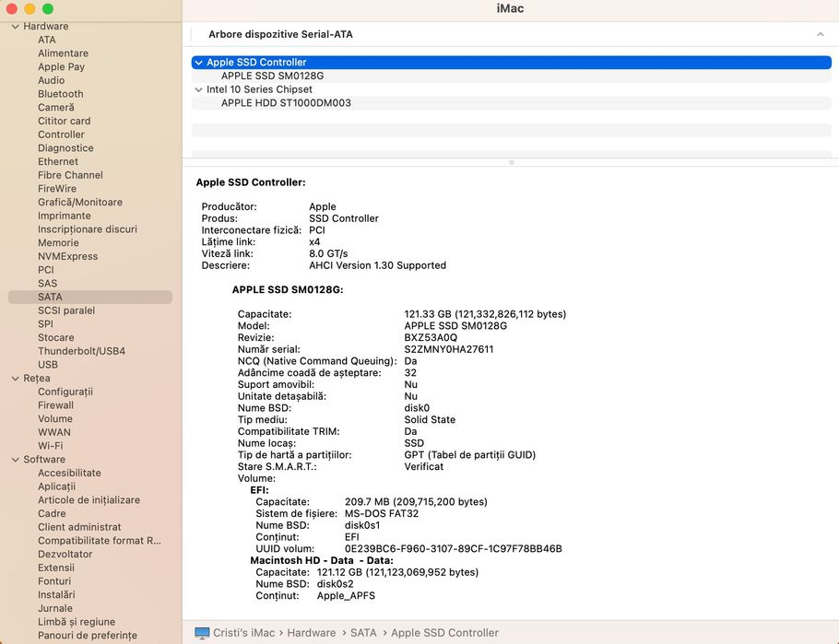
Task: Select Limbă și regiune category
Action: 77,622
